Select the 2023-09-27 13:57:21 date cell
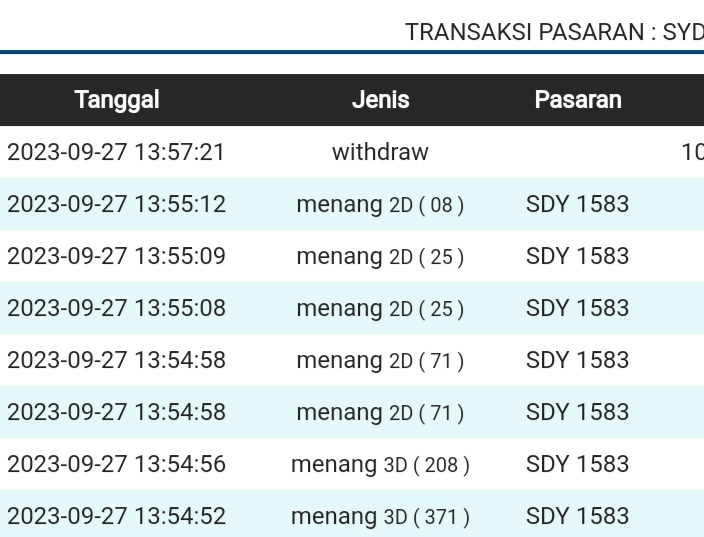This screenshot has width=704, height=537. click(116, 152)
